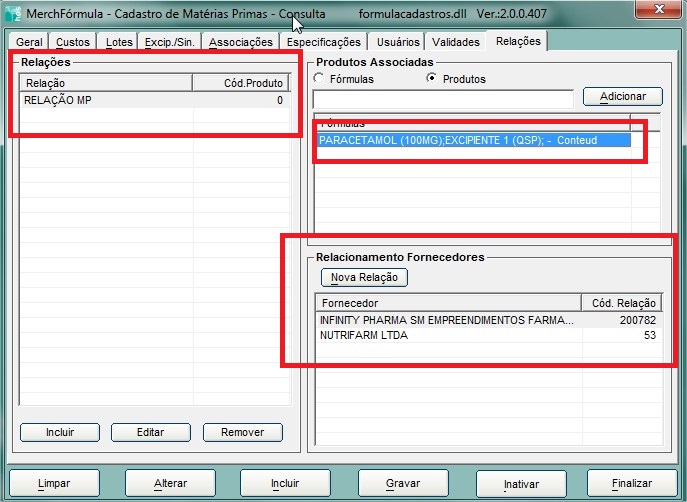Go to the Especificações tab
The image size is (687, 502).
[323, 43]
